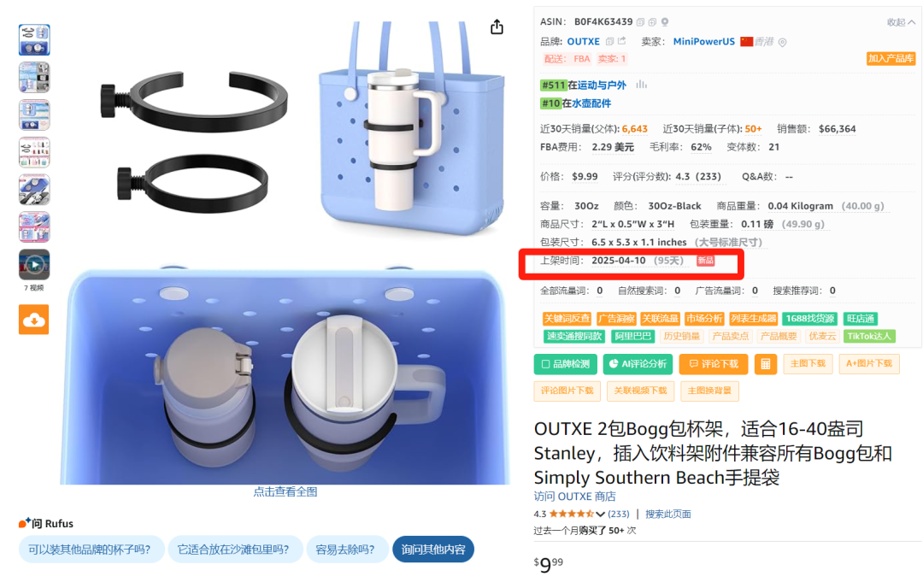Copy the ASIN with the copy icon
Screen dimensions: 923x588
pyautogui.click(x=640, y=22)
